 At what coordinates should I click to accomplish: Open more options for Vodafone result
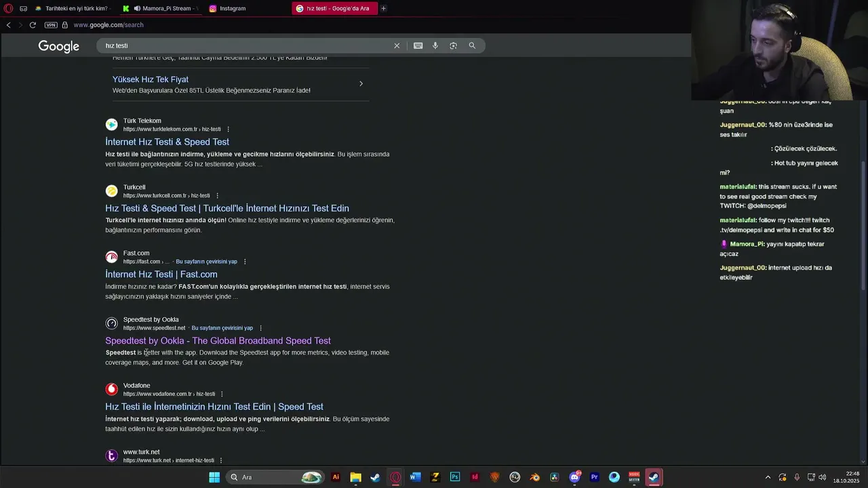(x=222, y=394)
